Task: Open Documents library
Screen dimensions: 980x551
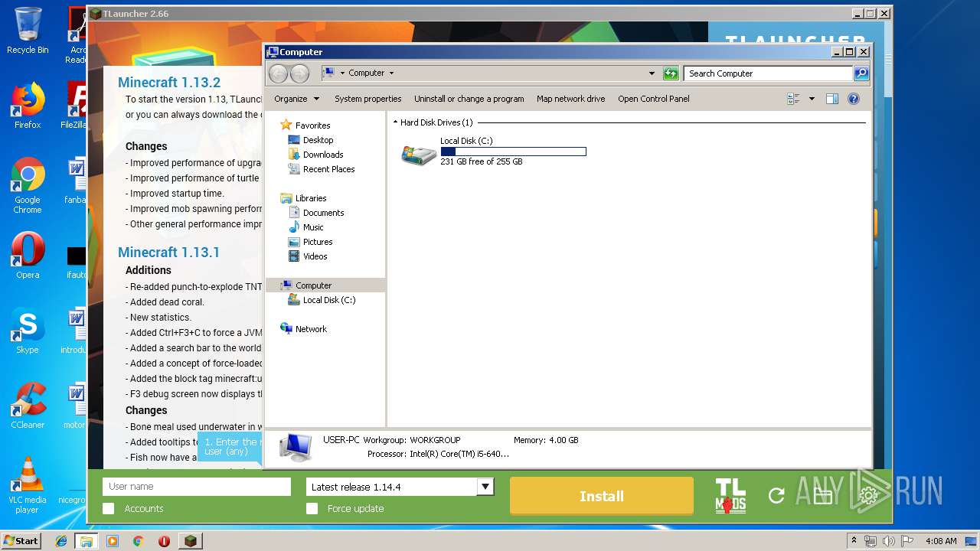Action: click(x=323, y=213)
